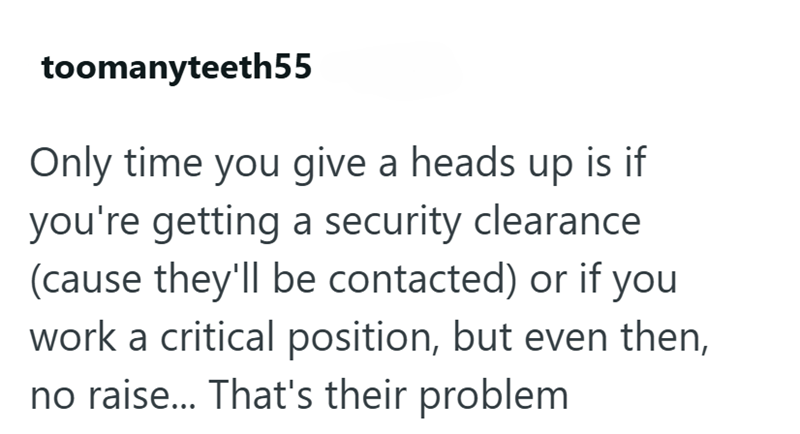The width and height of the screenshot is (800, 434).
Task: Click the word "give" in the first line
Action: 329,163
